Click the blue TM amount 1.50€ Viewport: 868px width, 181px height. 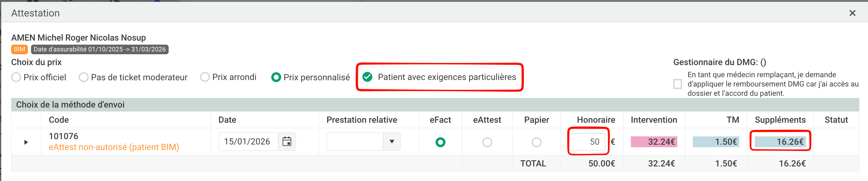[716, 142]
